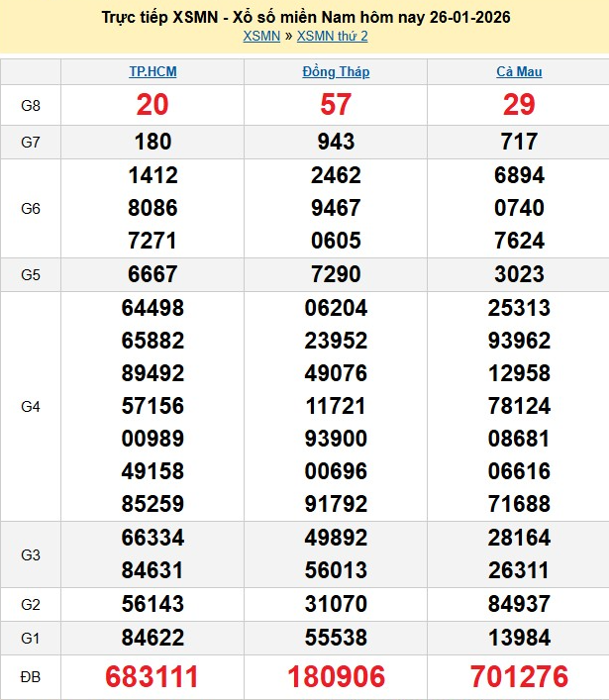Click Cà Mau special prize number 701276

click(519, 677)
